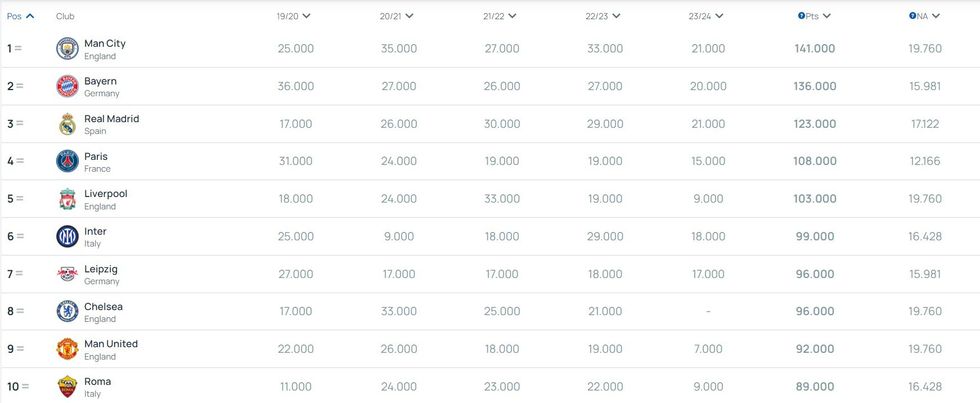Click the Paris club crest
The width and height of the screenshot is (980, 403).
pyautogui.click(x=67, y=161)
